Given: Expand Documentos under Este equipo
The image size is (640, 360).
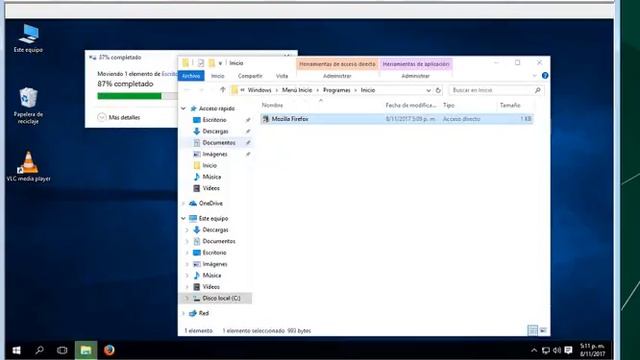Looking at the screenshot, I should (187, 241).
